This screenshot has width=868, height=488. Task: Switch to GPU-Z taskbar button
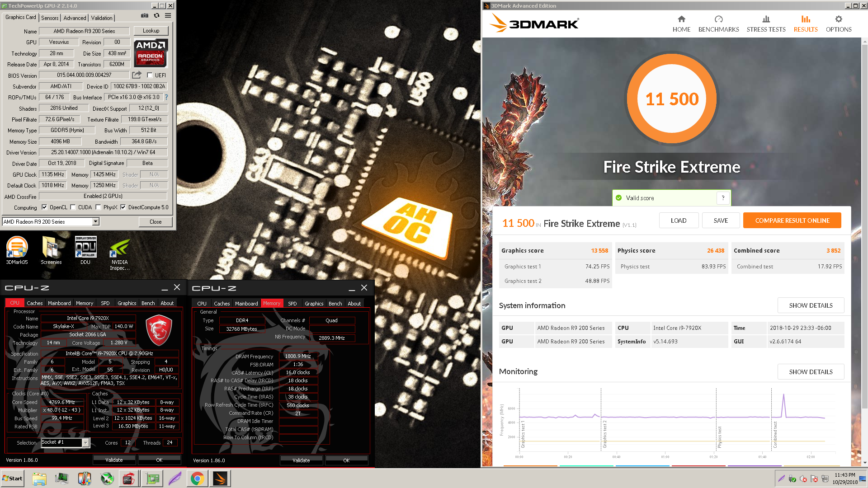click(x=152, y=479)
